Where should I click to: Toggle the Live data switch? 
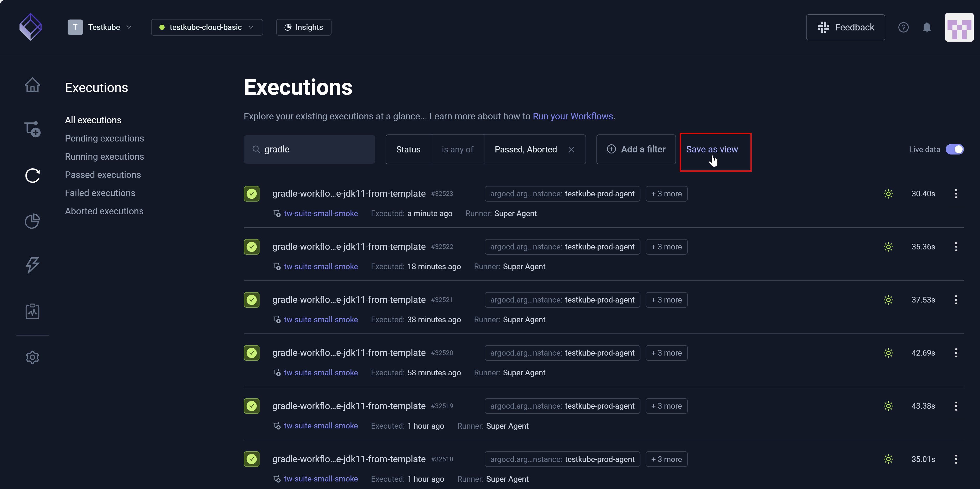(x=954, y=150)
